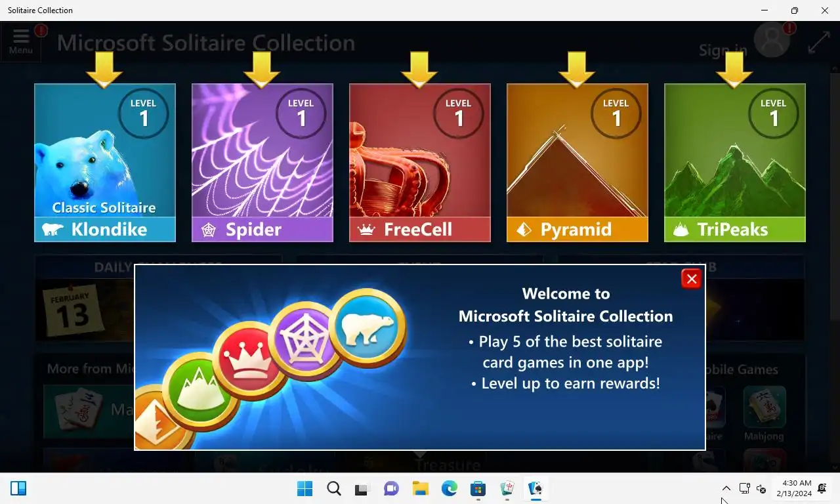Launch the Chat app from the taskbar
Image resolution: width=840 pixels, height=504 pixels.
click(x=391, y=488)
